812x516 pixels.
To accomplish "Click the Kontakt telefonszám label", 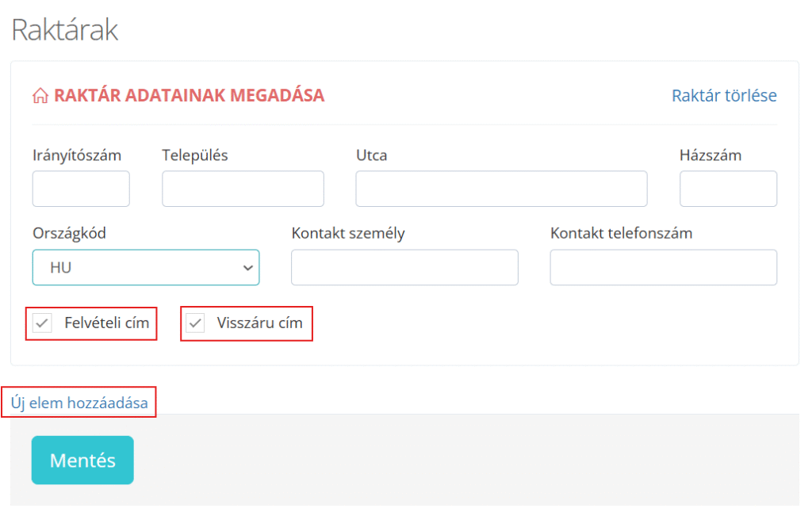I will pyautogui.click(x=621, y=233).
